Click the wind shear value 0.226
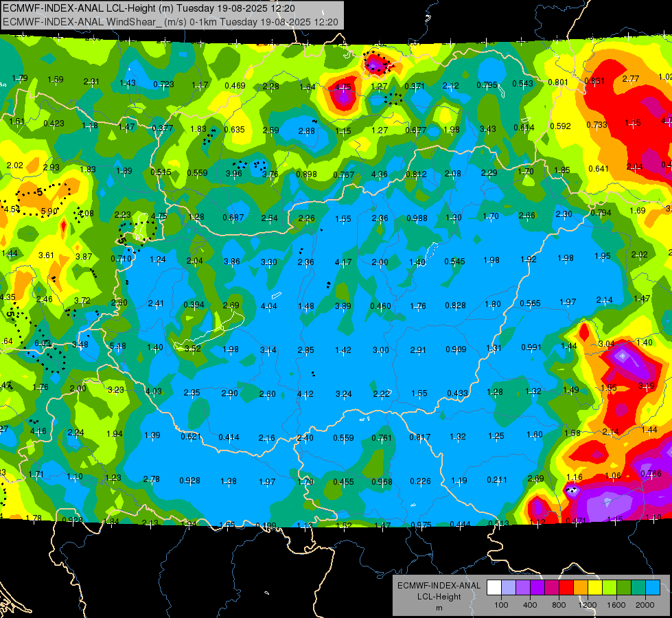The width and height of the screenshot is (672, 618). click(420, 481)
